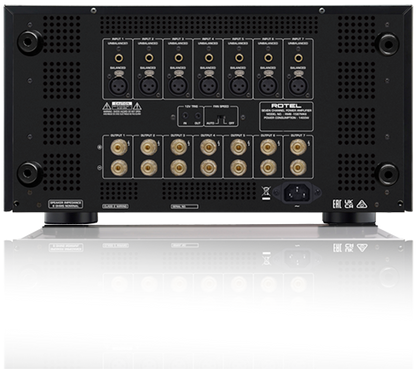Click the Input 4 unbalanced RCA jack
The height and width of the screenshot is (369, 416).
[x=209, y=58]
